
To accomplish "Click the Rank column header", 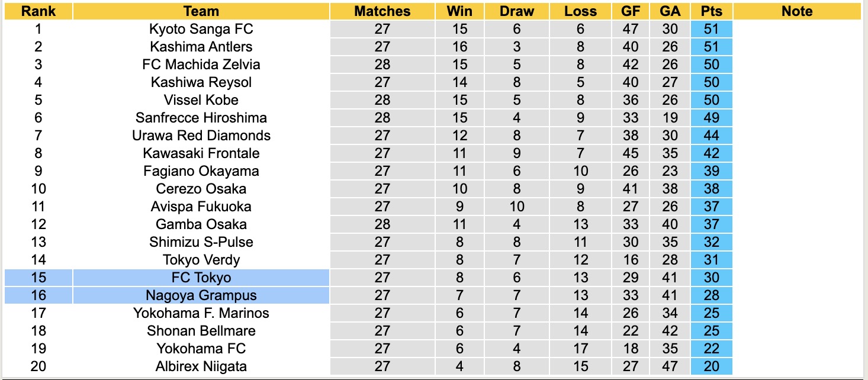I will (x=38, y=11).
